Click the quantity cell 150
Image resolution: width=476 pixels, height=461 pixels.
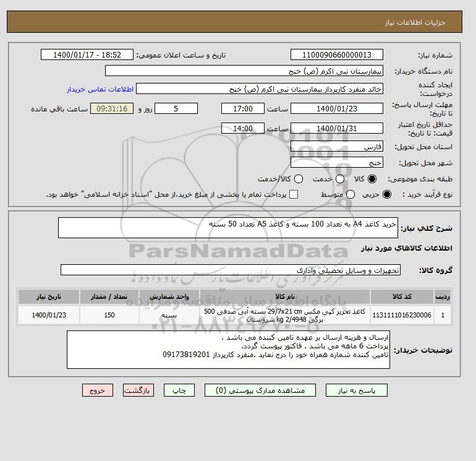tap(109, 315)
